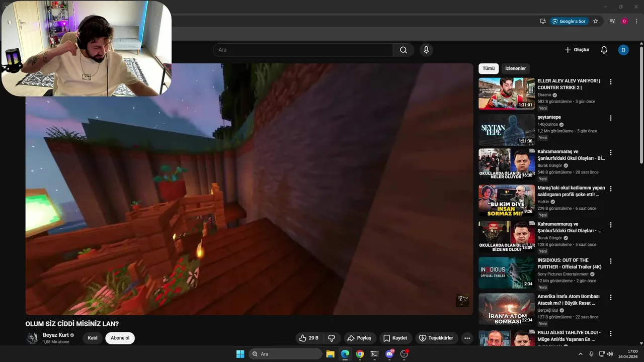
Task: Click the Oluştur create button
Action: tap(577, 50)
